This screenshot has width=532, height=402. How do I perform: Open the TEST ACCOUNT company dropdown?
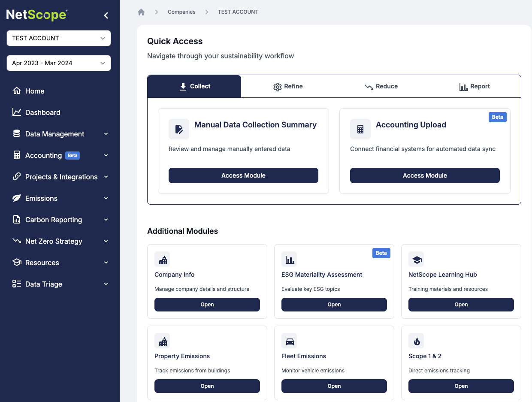click(58, 38)
